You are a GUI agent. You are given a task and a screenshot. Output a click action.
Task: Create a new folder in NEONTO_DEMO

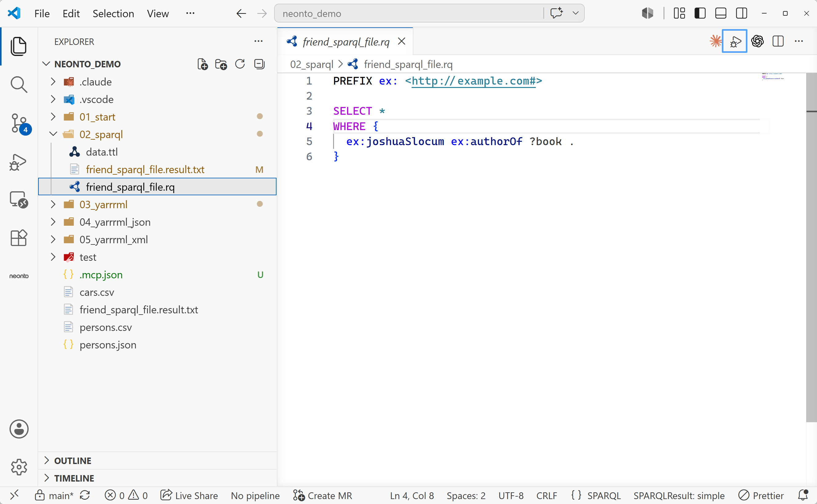(221, 64)
